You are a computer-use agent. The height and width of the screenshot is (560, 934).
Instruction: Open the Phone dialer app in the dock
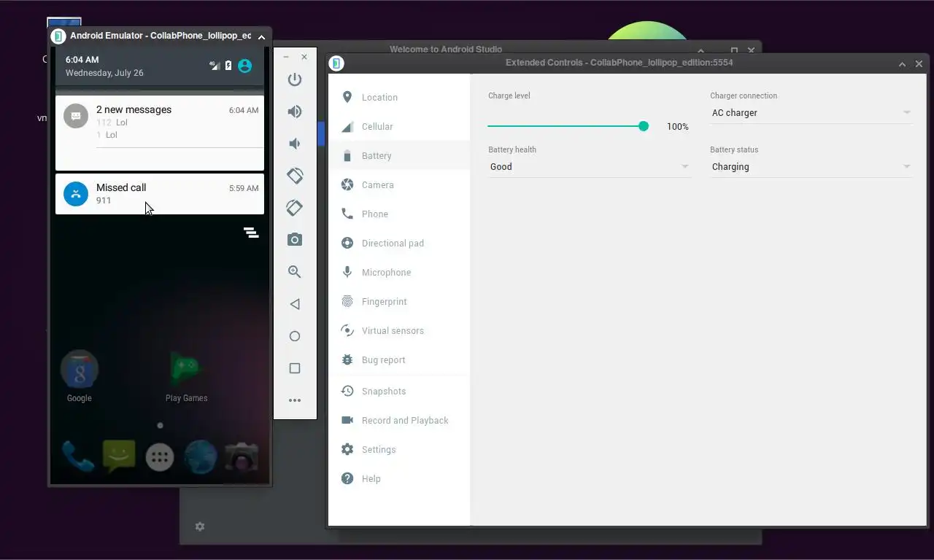[x=77, y=457]
